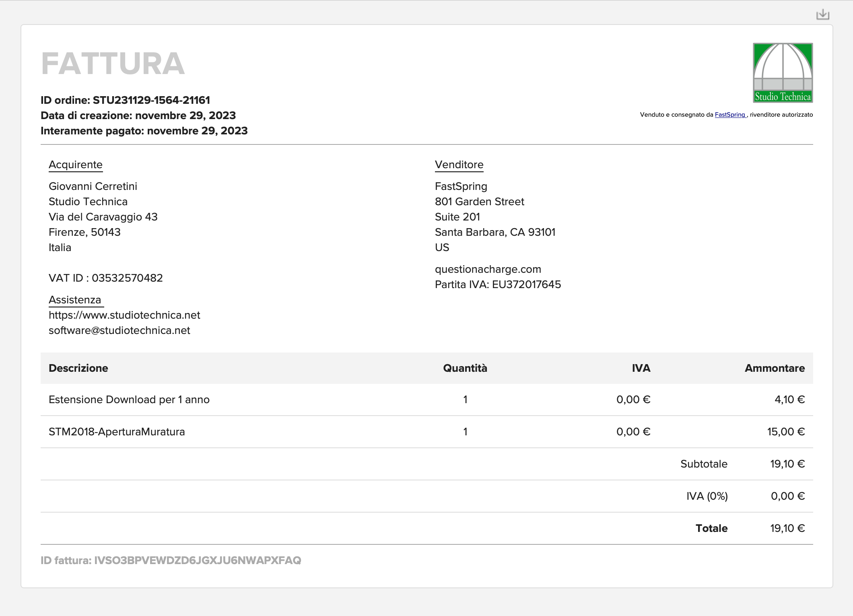Viewport: 853px width, 616px height.
Task: Click the Descrizione column header
Action: [78, 368]
